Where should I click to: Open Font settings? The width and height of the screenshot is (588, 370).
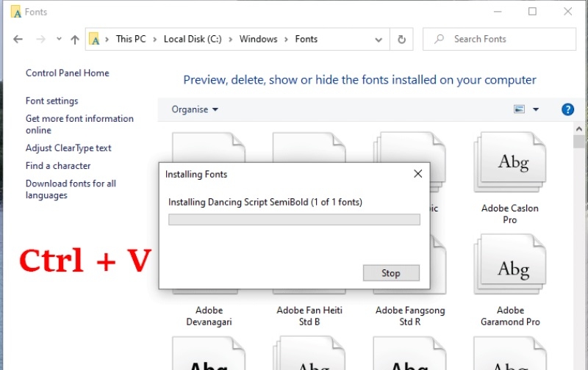51,101
